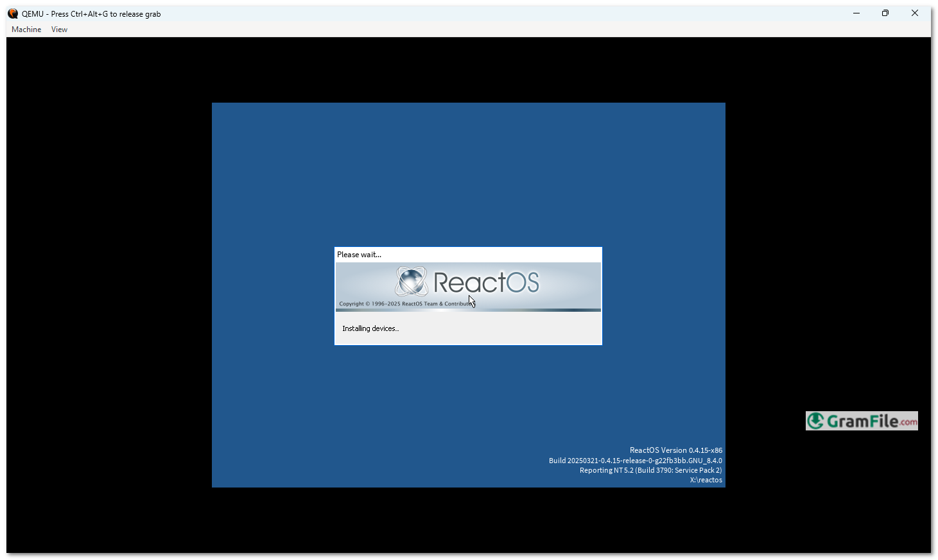Click the QEMU app icon in title bar
Viewport: 938px width, 560px height.
13,13
